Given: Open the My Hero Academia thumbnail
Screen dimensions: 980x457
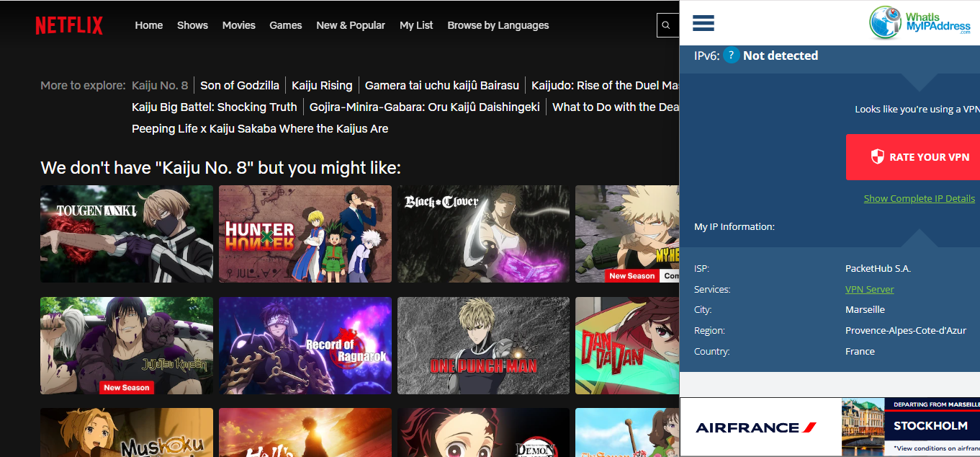Looking at the screenshot, I should 627,234.
